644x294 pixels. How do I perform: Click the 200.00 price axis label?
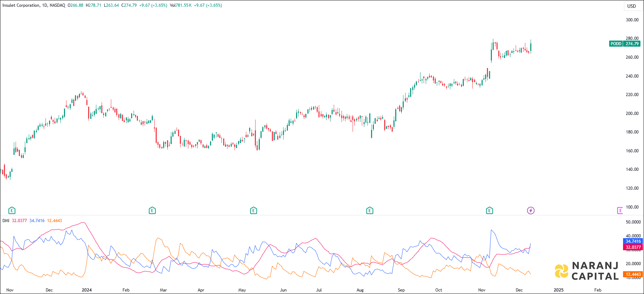632,114
